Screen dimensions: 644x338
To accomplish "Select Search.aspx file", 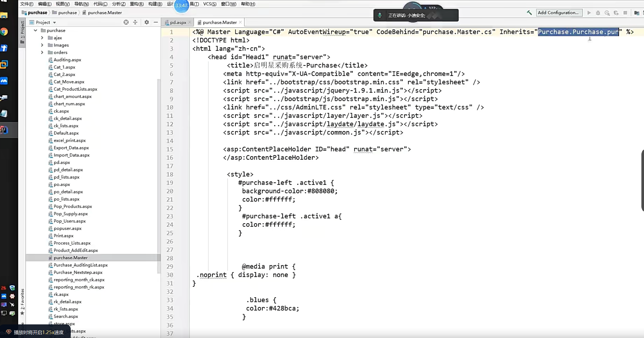I will click(x=66, y=316).
